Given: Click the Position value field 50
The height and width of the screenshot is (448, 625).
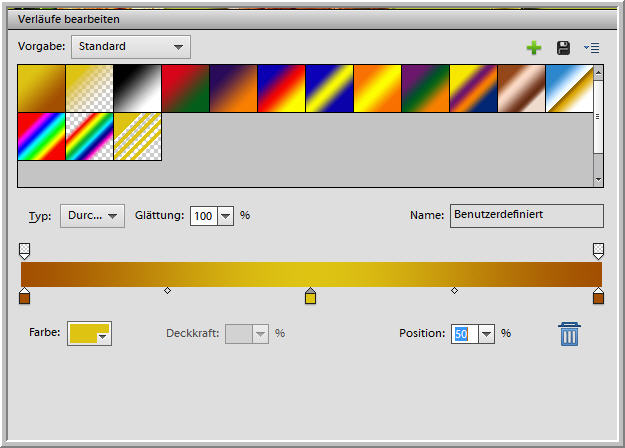Looking at the screenshot, I should (x=465, y=334).
